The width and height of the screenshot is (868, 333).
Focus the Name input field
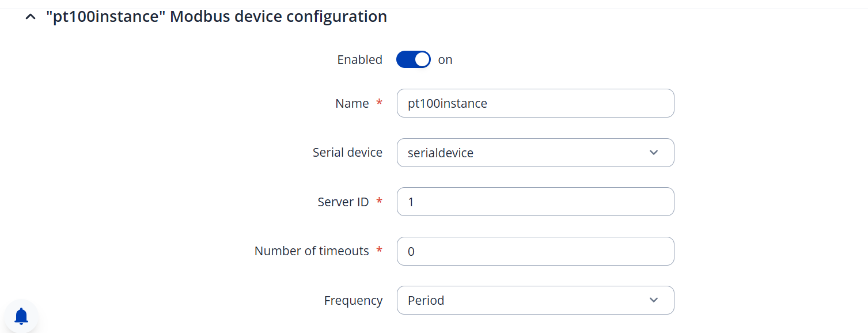tap(535, 103)
